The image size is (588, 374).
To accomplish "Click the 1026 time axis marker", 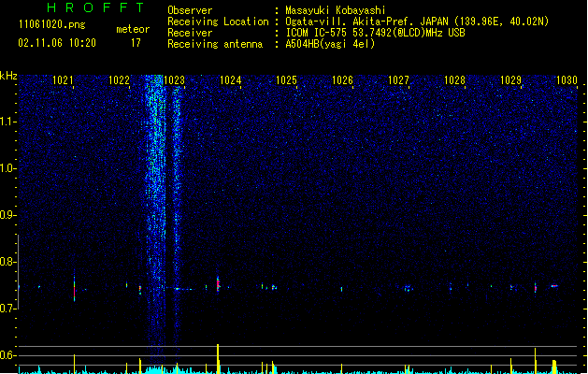I will [x=343, y=80].
